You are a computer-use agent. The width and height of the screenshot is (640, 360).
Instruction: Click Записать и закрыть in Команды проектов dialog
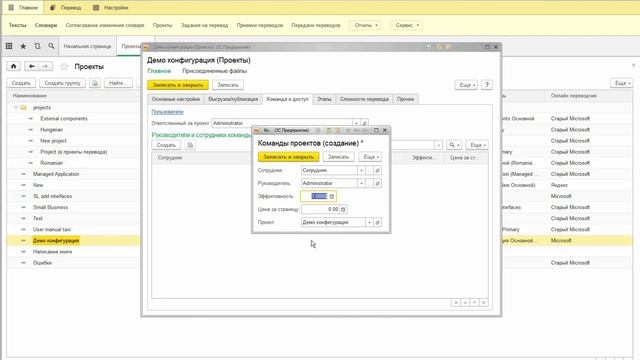pos(289,157)
